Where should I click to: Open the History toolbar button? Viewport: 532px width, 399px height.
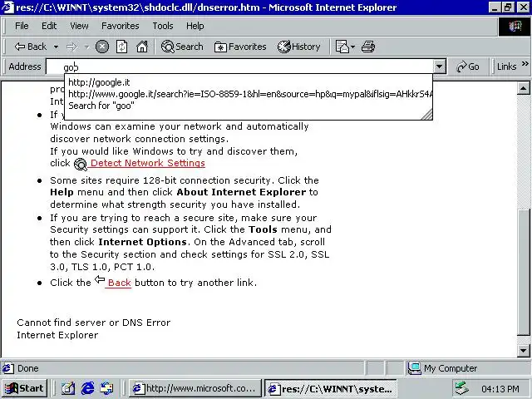point(298,47)
